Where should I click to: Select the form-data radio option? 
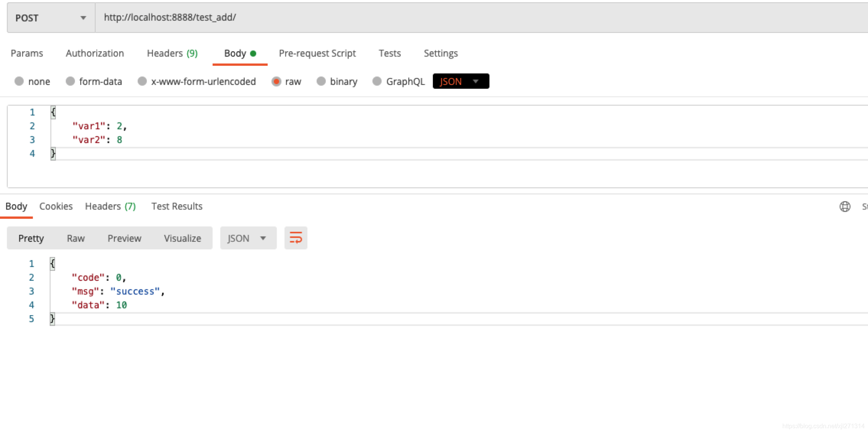coord(70,81)
